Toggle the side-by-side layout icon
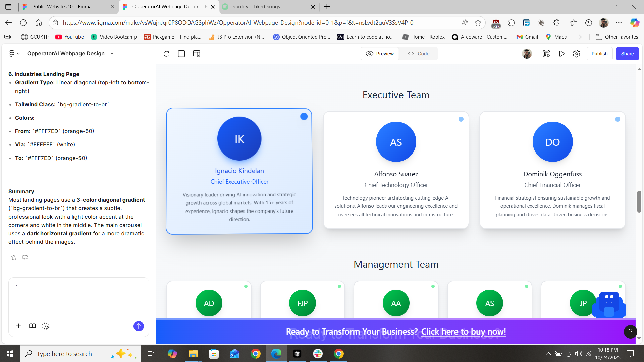 coord(197,54)
